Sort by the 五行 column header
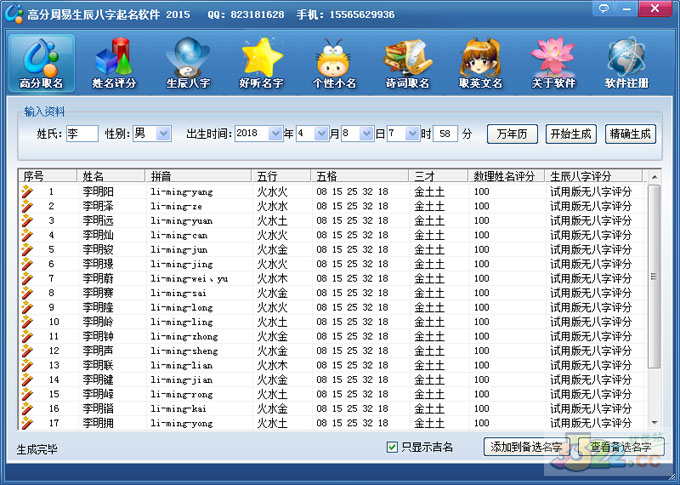The width and height of the screenshot is (680, 485). 280,176
